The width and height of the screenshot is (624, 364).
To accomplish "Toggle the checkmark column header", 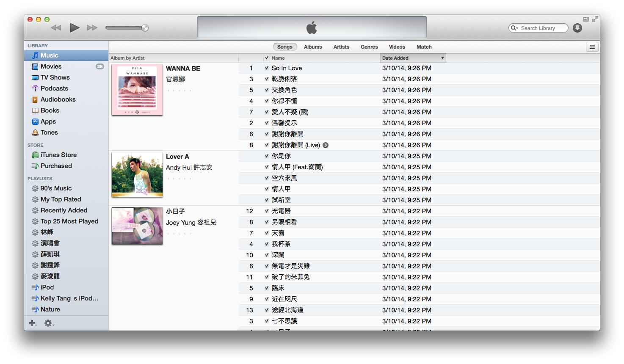I will (267, 58).
